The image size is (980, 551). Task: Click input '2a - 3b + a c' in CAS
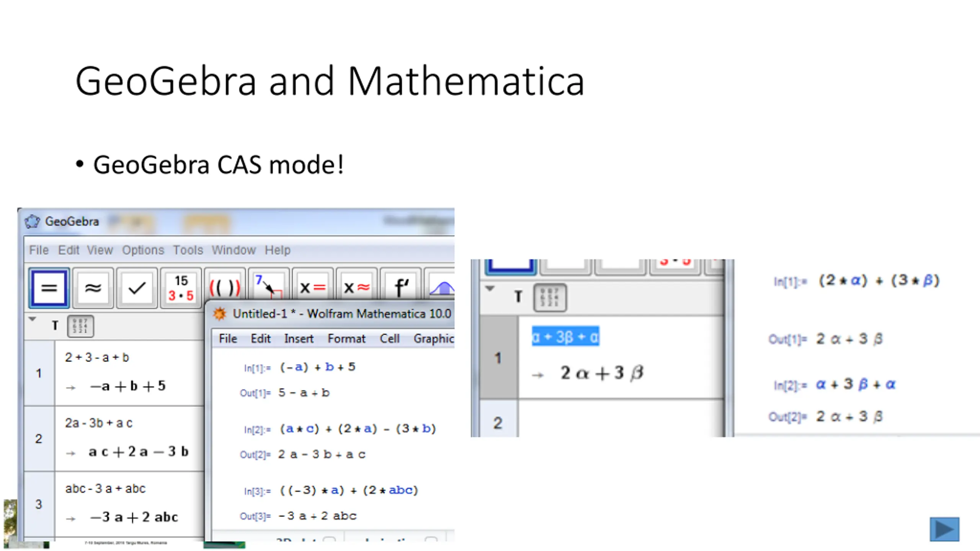click(x=98, y=423)
